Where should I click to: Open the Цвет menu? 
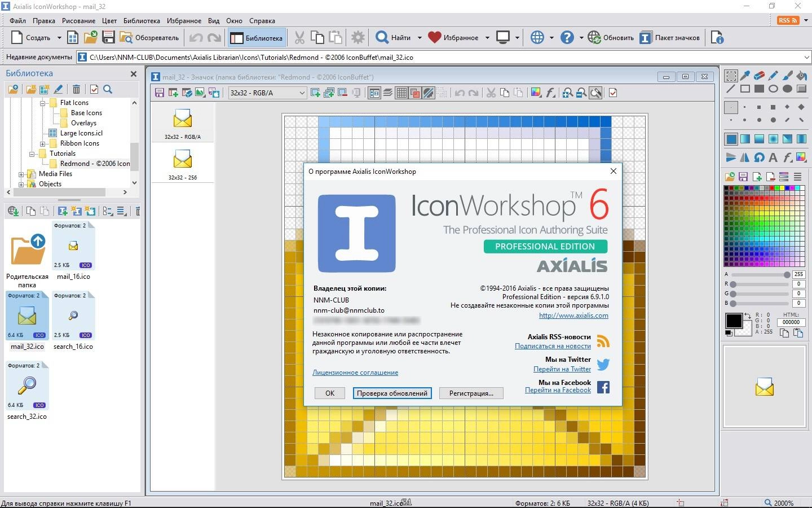click(109, 21)
